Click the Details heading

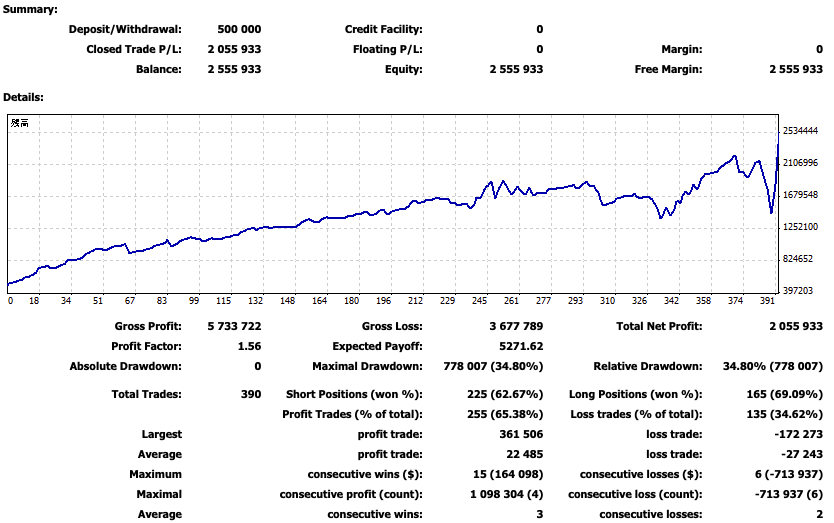[23, 97]
